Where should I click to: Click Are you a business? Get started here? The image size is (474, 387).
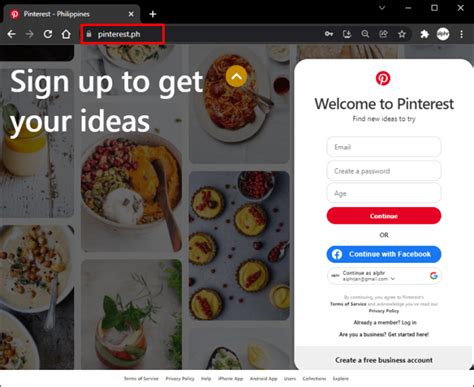384,334
